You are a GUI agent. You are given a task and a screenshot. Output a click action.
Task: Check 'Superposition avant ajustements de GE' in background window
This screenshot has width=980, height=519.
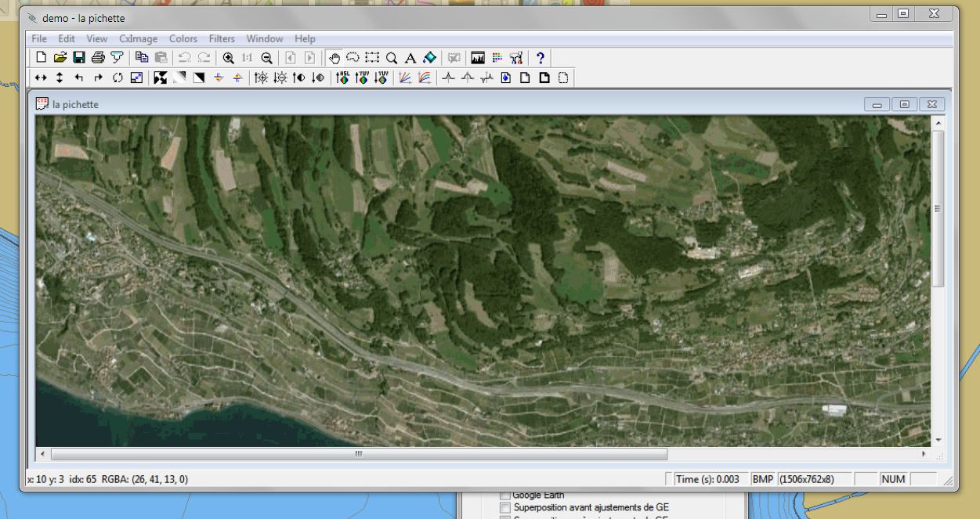505,507
